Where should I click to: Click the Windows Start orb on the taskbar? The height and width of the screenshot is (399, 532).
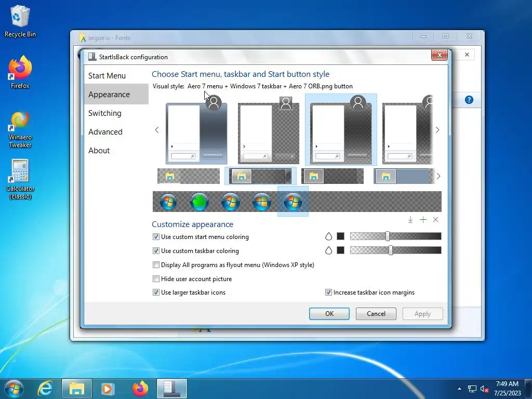click(x=14, y=389)
